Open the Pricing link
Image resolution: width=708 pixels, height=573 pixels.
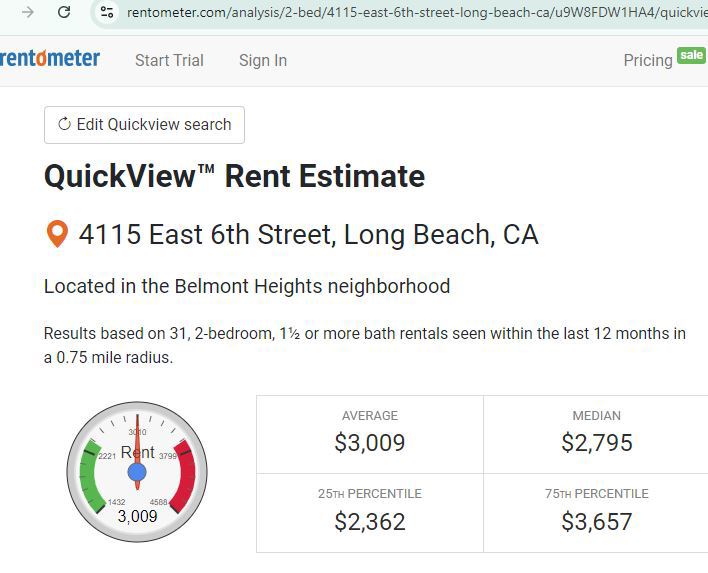647,60
